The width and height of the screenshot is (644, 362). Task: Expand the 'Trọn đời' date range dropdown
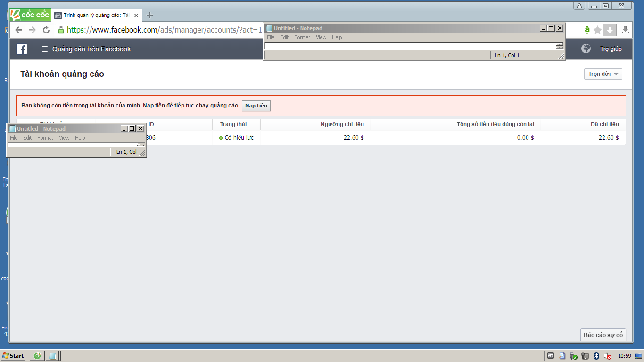603,74
